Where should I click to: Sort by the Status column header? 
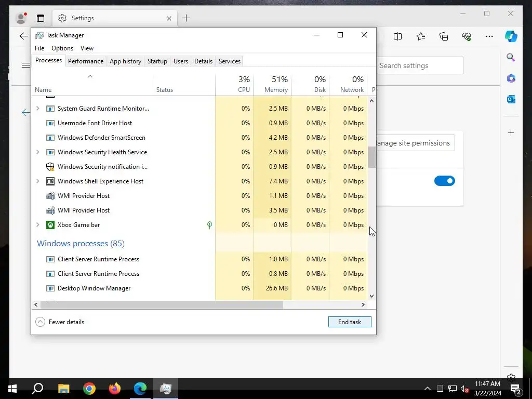pyautogui.click(x=184, y=85)
